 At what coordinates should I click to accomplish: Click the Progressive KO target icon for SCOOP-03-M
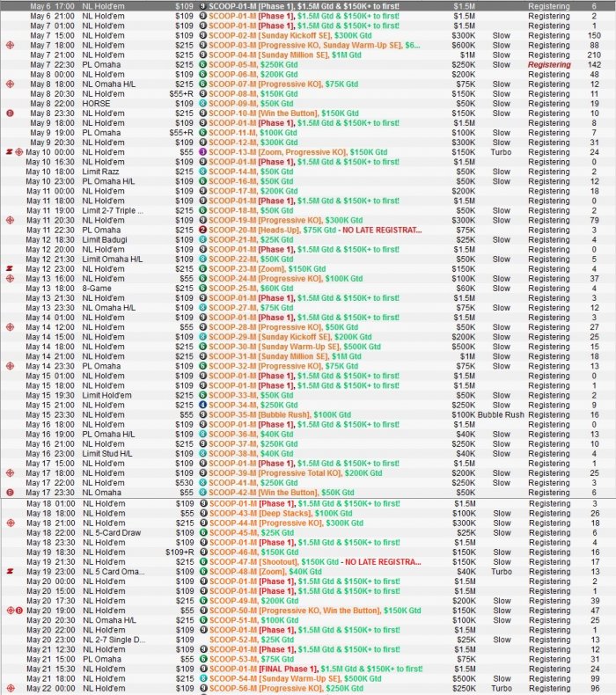[11, 45]
